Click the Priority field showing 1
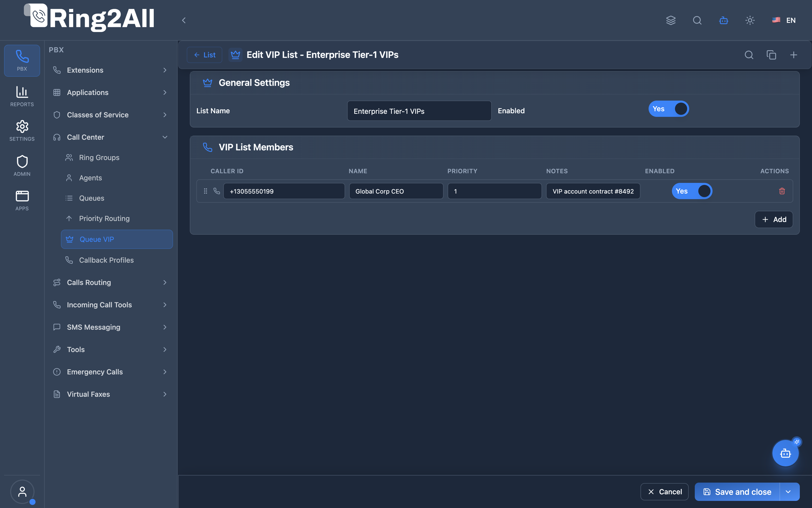The height and width of the screenshot is (508, 812). [495, 191]
